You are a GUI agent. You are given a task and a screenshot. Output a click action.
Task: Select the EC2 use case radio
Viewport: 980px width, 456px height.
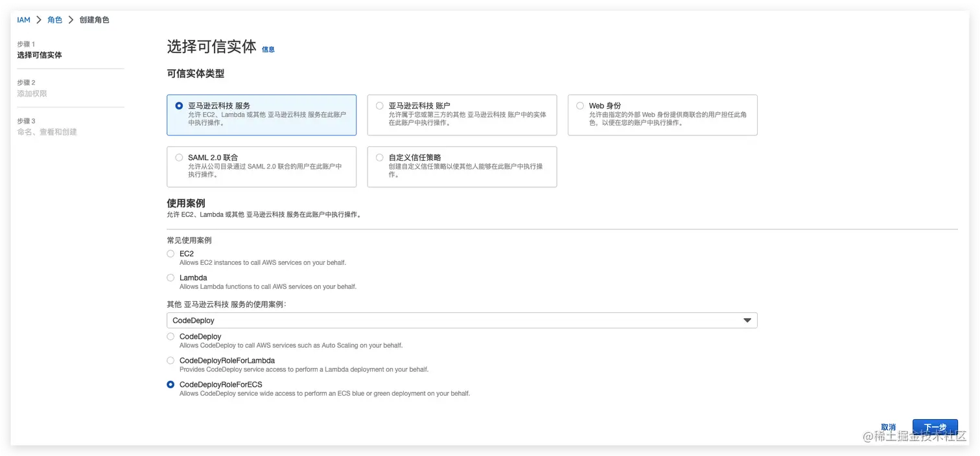click(x=170, y=254)
